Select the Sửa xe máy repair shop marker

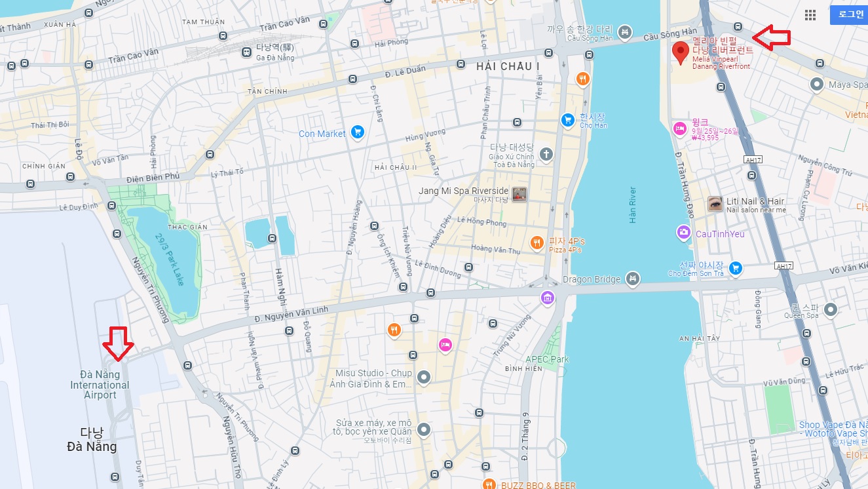click(x=424, y=430)
